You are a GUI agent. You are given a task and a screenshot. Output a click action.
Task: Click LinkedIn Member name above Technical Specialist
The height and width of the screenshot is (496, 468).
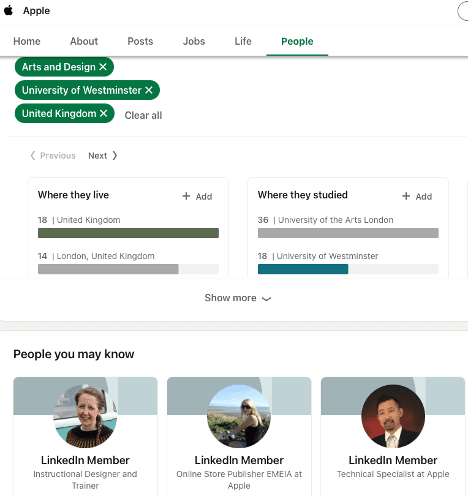393,460
